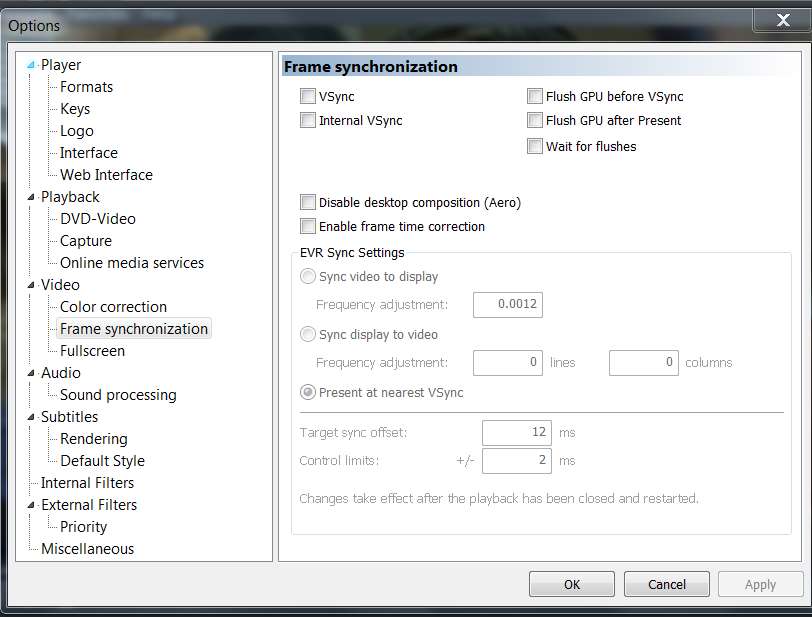
Task: Close the Options dialog
Action: [x=783, y=20]
